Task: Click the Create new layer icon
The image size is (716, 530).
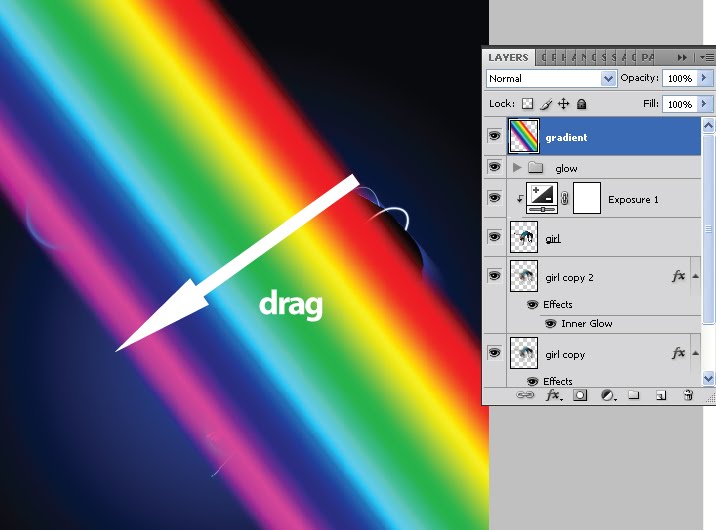Action: [x=661, y=395]
